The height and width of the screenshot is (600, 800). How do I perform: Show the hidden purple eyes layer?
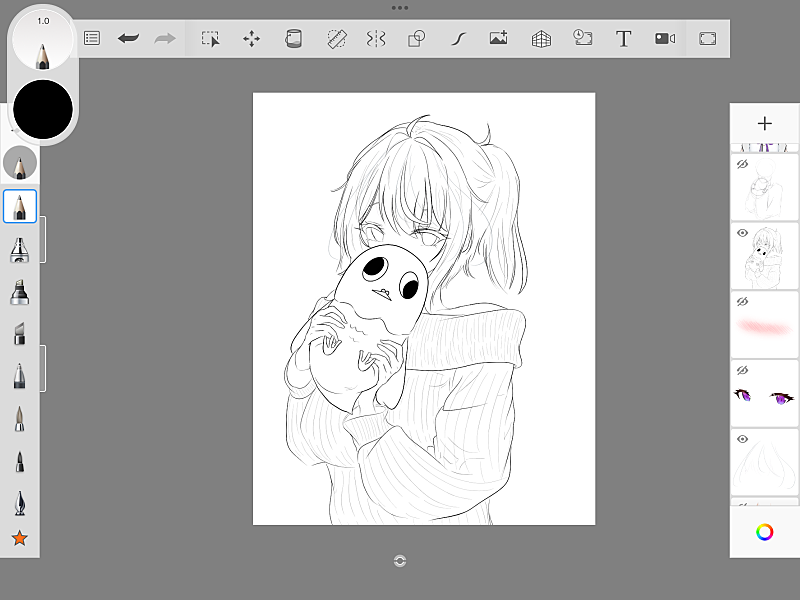click(742, 370)
